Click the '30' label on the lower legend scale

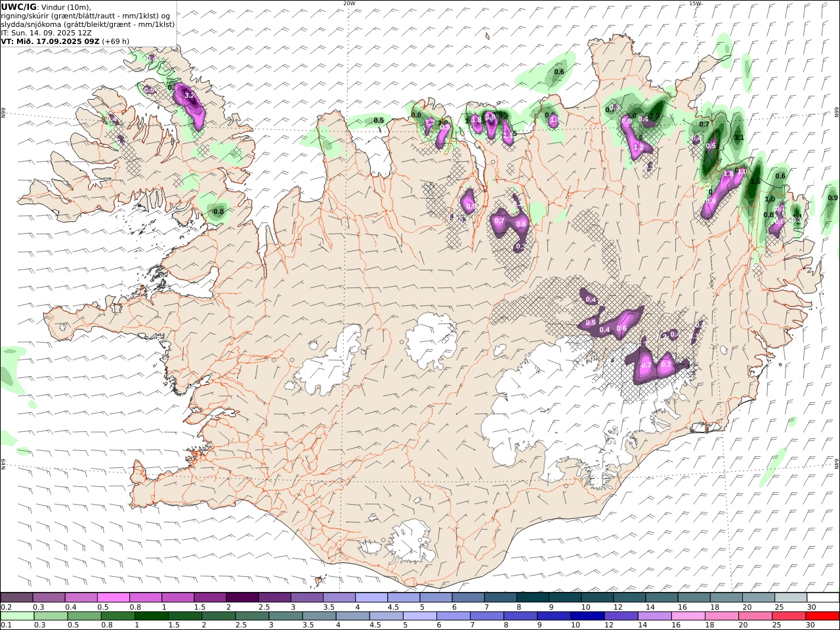(810, 625)
